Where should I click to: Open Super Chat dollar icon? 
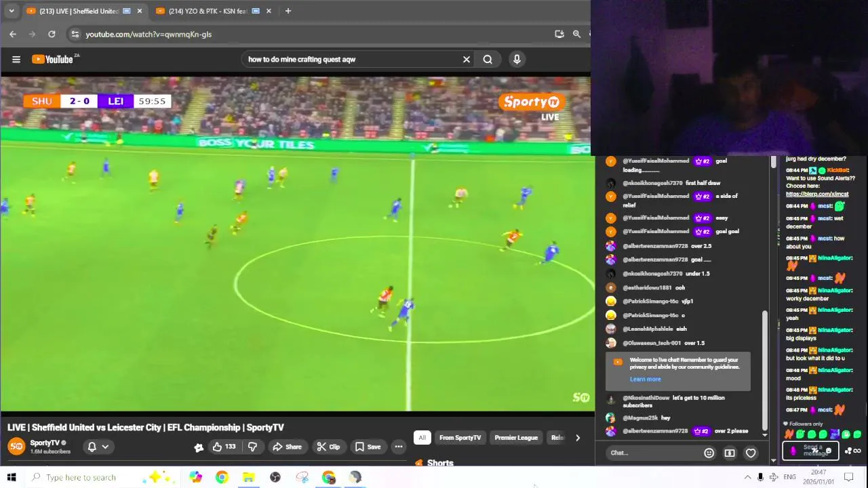click(730, 453)
